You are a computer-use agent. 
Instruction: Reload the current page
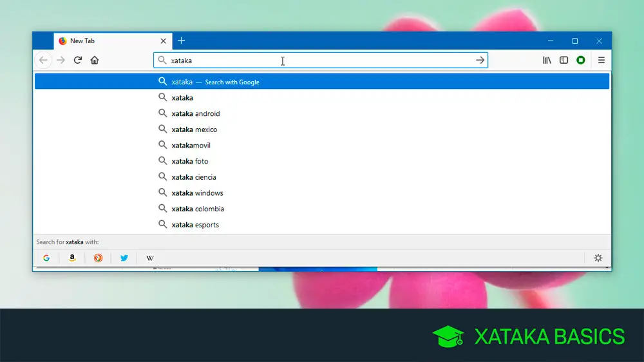[x=78, y=61]
